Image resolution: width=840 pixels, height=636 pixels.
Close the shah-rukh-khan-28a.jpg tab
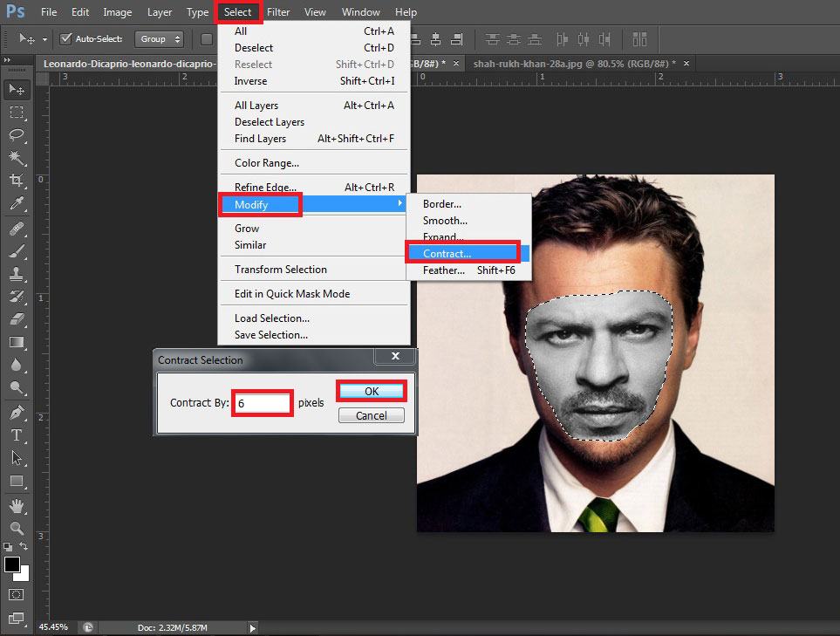coord(686,63)
